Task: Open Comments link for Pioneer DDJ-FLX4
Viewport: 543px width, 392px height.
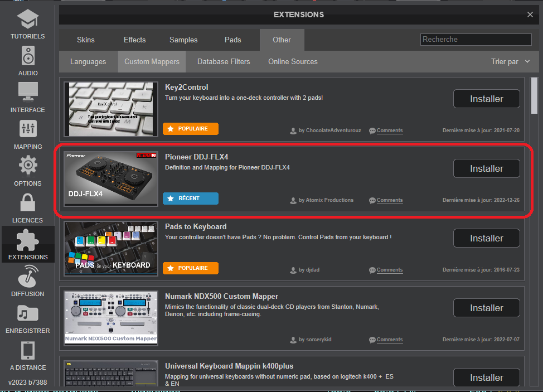Action: click(390, 200)
